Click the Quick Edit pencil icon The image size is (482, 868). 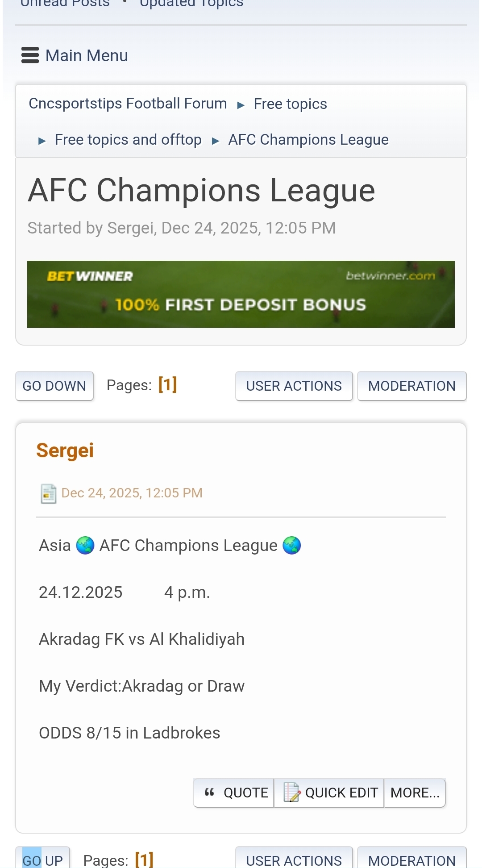(292, 793)
